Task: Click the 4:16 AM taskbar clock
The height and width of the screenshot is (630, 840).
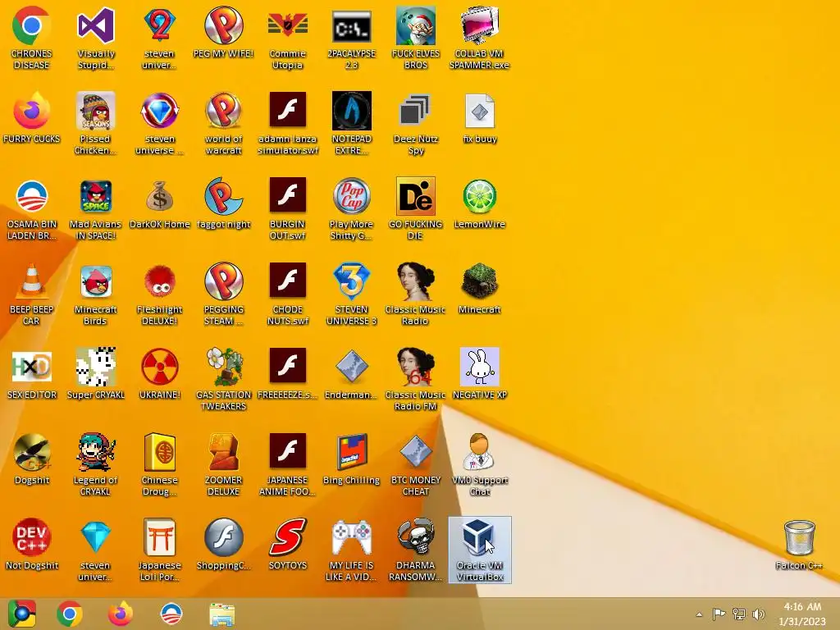Action: 802,614
